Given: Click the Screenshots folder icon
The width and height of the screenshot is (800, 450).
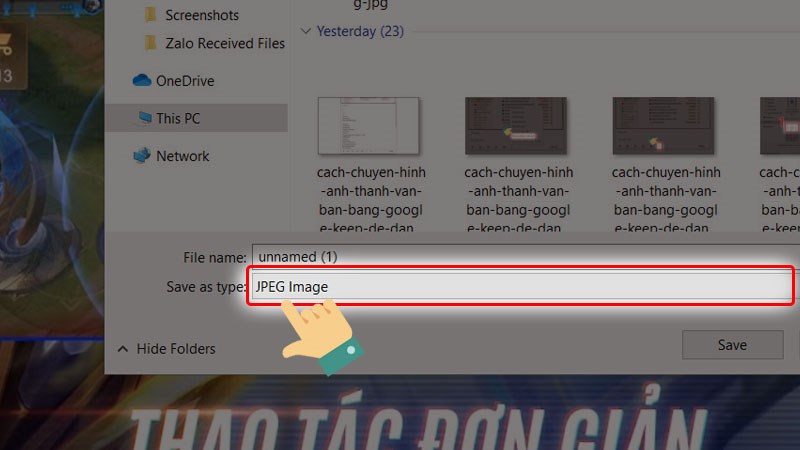Looking at the screenshot, I should tap(151, 15).
